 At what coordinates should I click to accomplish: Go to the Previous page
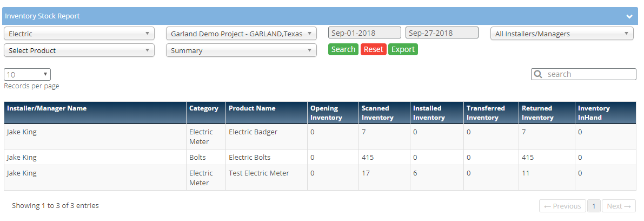coord(562,206)
